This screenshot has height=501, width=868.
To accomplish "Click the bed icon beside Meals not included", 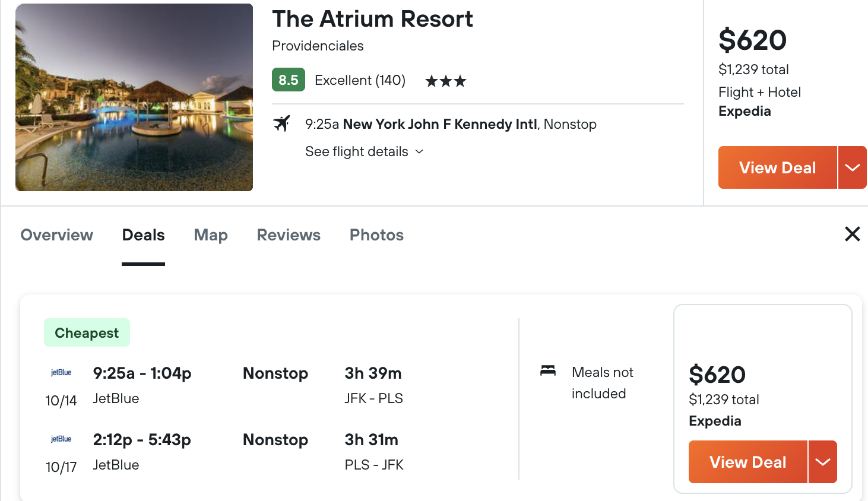I will pyautogui.click(x=548, y=371).
